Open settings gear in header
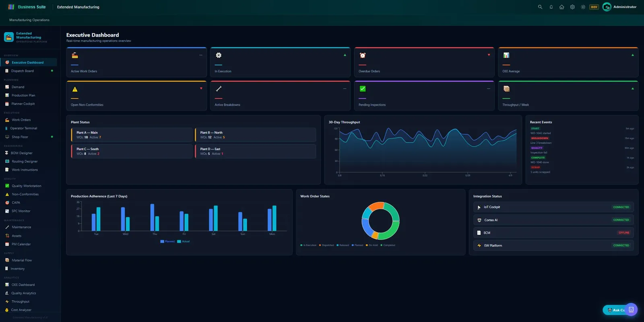644x322 pixels. click(x=572, y=7)
